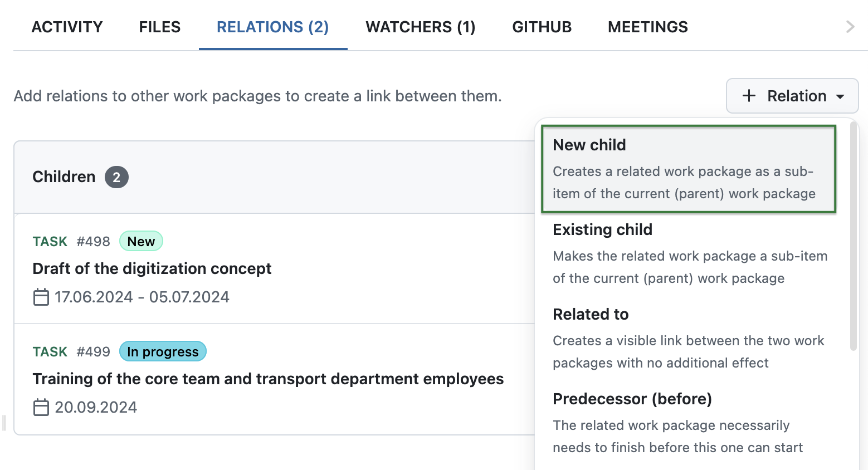This screenshot has width=868, height=470.
Task: Click the calendar icon beside task #498 dates
Action: 41,297
